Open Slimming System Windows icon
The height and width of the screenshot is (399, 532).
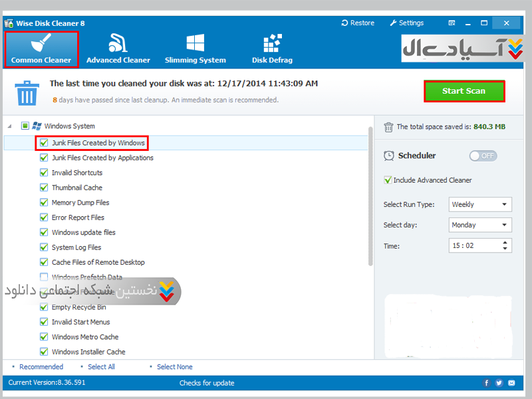(x=195, y=44)
